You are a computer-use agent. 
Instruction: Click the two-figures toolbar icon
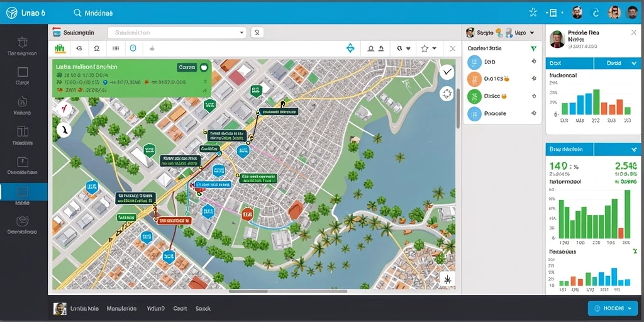point(376,48)
